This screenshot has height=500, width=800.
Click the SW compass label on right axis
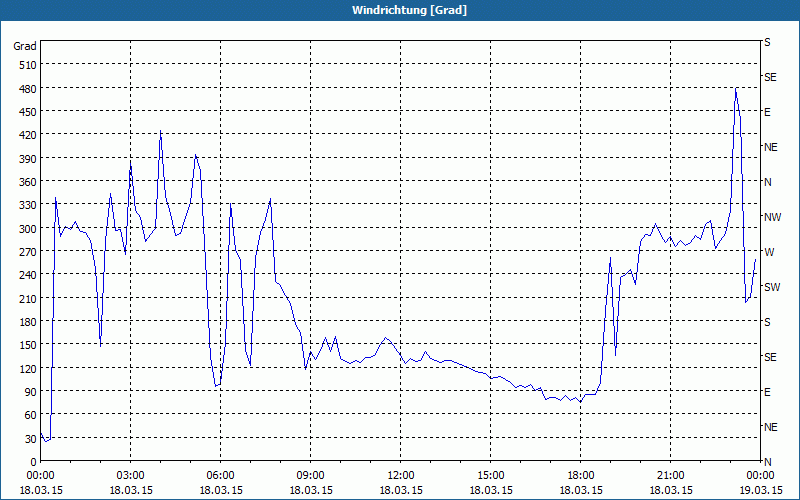coord(772,287)
